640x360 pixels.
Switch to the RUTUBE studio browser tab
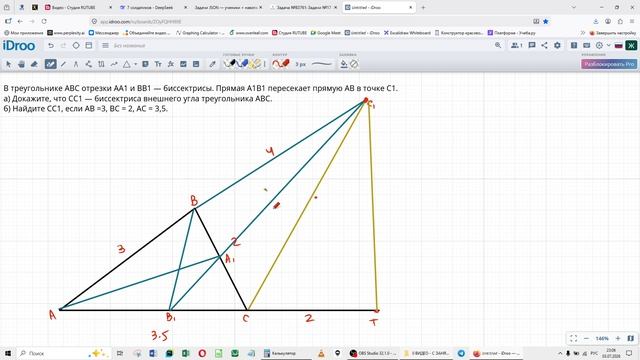click(78, 7)
